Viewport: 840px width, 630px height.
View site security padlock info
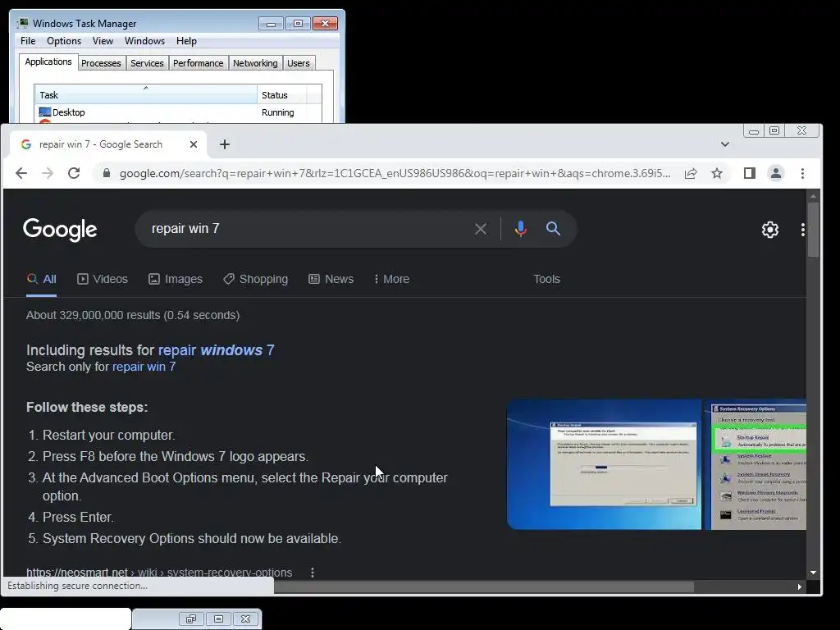coord(106,173)
